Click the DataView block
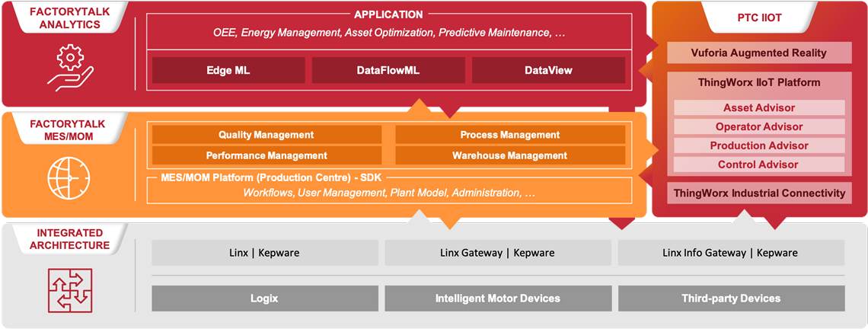Image resolution: width=868 pixels, height=329 pixels. [x=548, y=70]
